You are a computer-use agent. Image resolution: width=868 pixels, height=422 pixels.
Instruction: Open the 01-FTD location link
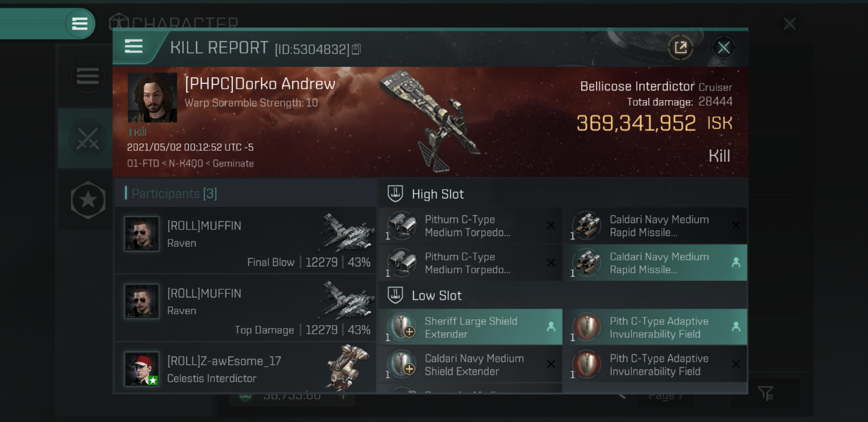coord(143,164)
